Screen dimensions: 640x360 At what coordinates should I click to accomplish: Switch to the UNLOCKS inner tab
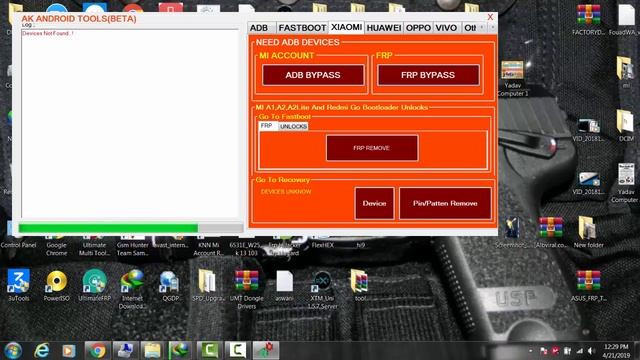point(293,127)
